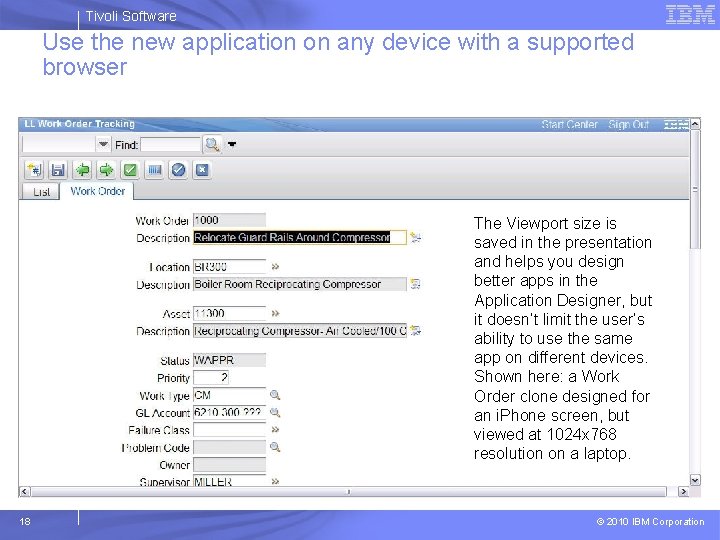720x540 pixels.
Task: Open the Location detail menu chevrons
Action: (275, 266)
